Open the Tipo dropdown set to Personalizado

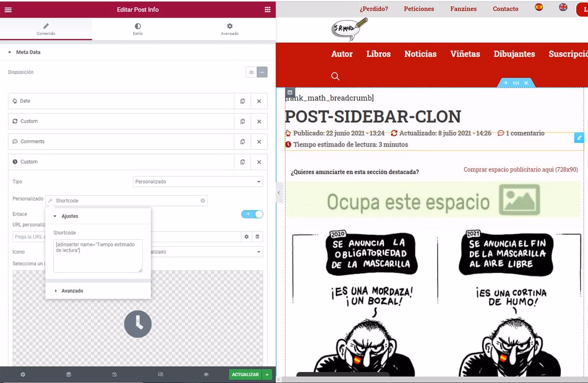coord(198,181)
